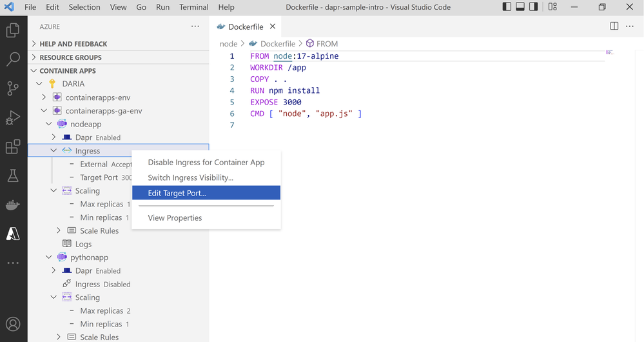Click the editor minimap

(x=610, y=52)
